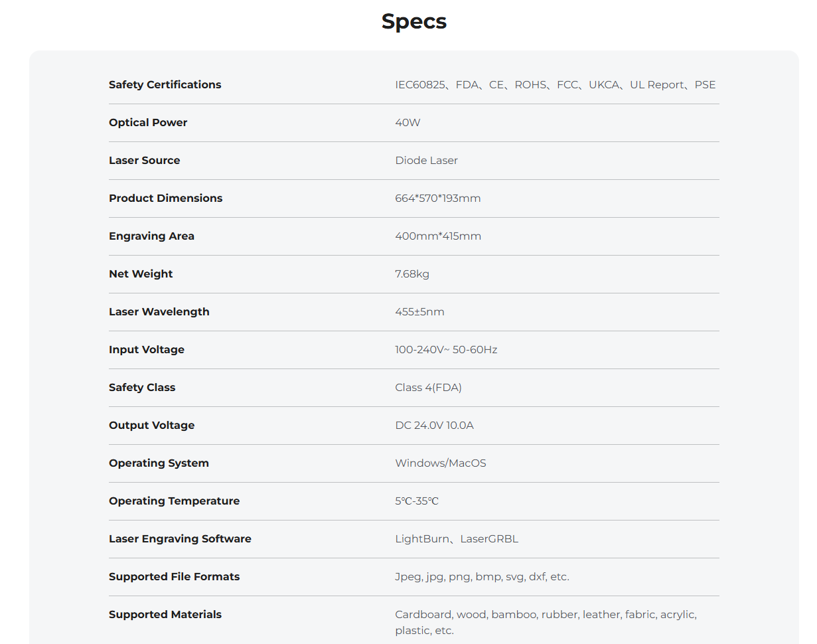Click the Supported File Formats label

pyautogui.click(x=175, y=576)
